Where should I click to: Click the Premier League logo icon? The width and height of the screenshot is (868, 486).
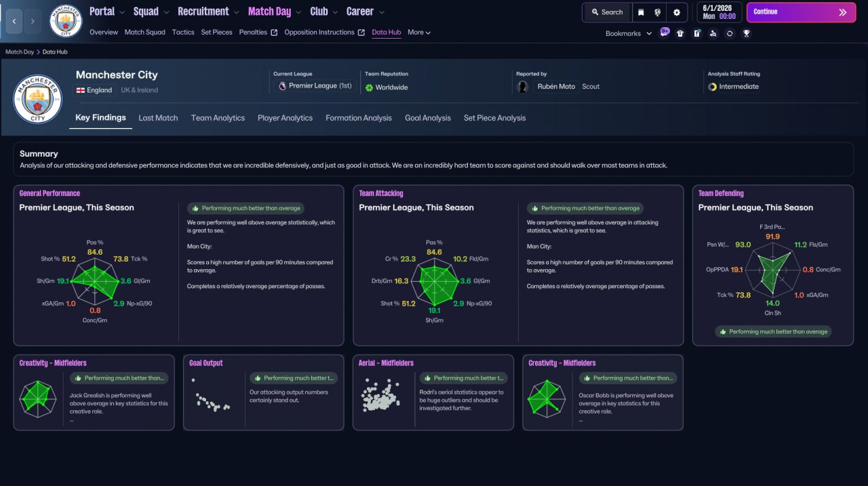(282, 86)
